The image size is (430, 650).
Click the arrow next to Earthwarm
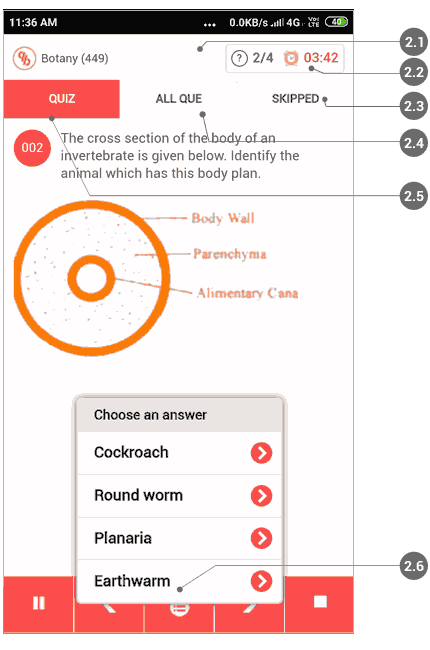(261, 581)
